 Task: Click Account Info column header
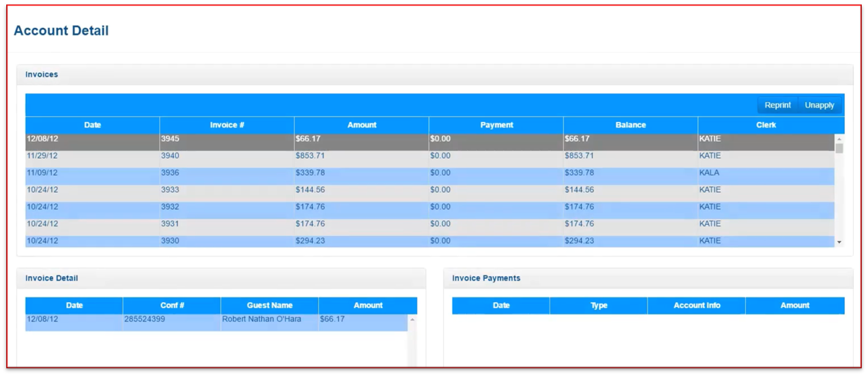pyautogui.click(x=697, y=305)
